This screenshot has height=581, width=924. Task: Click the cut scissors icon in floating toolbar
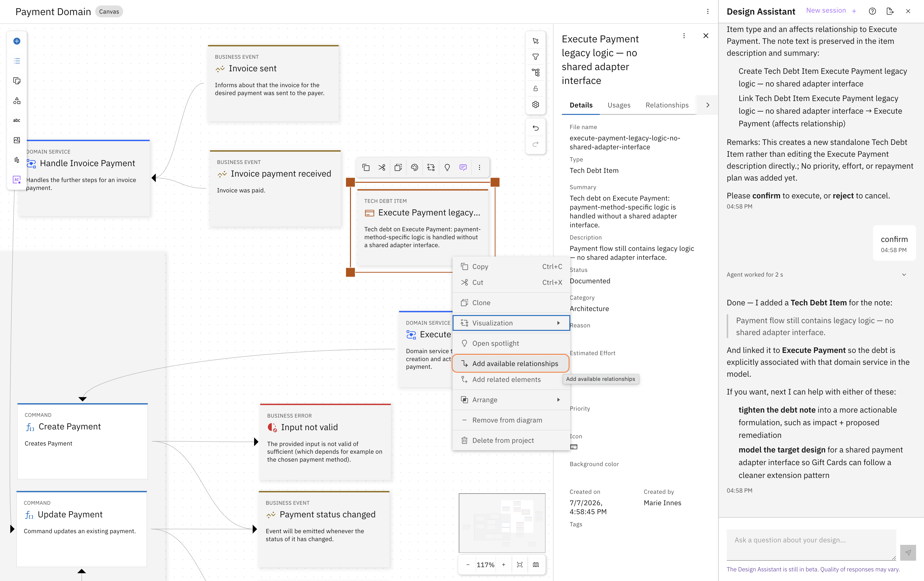[x=382, y=167]
